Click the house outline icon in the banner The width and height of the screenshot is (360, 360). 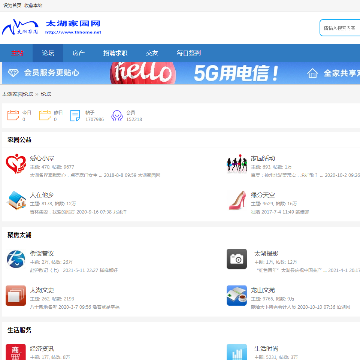tap(312, 73)
